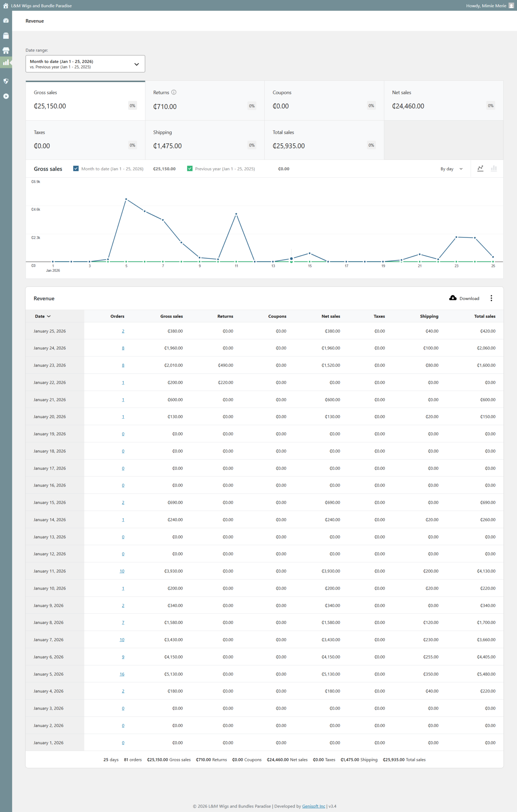Image resolution: width=517 pixels, height=812 pixels.
Task: Select the Shipping summary tab
Action: tap(204, 140)
